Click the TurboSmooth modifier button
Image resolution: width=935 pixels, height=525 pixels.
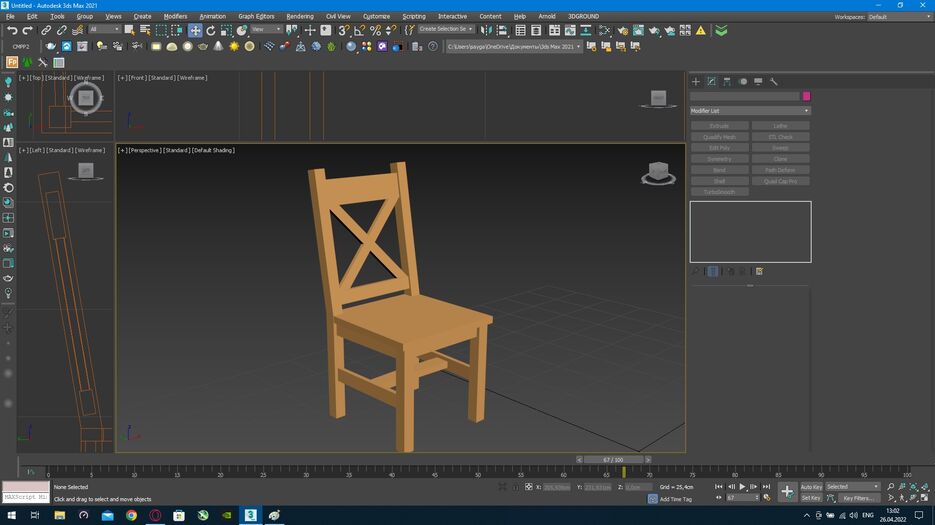point(719,192)
